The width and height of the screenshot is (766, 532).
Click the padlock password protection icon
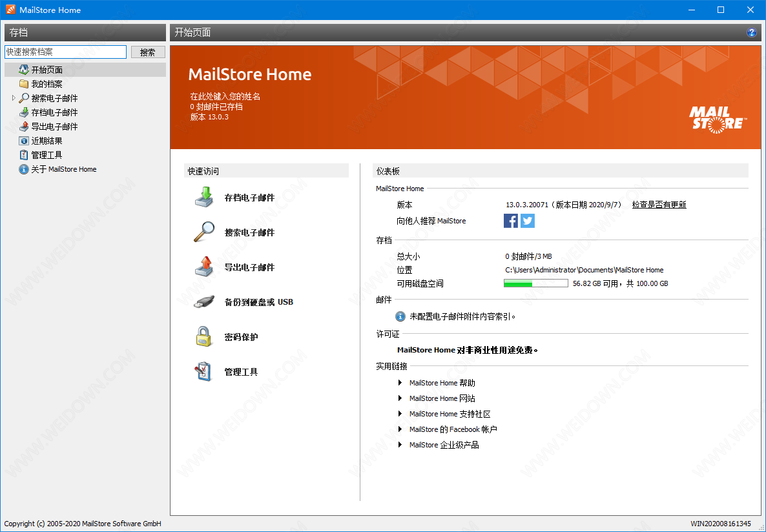204,336
